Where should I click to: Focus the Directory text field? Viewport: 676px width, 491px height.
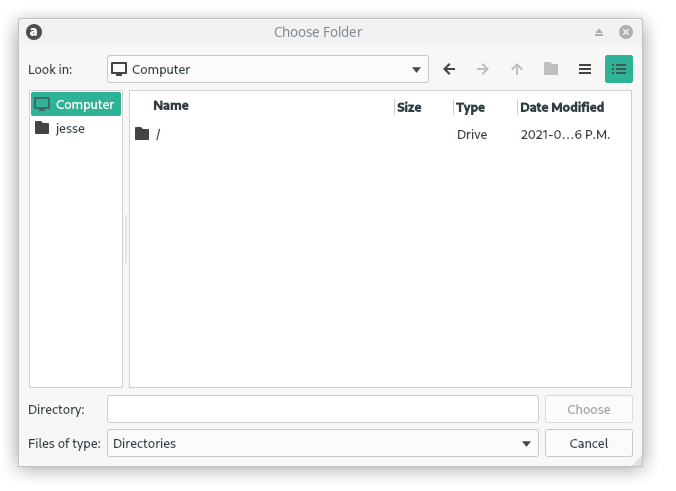pyautogui.click(x=322, y=409)
